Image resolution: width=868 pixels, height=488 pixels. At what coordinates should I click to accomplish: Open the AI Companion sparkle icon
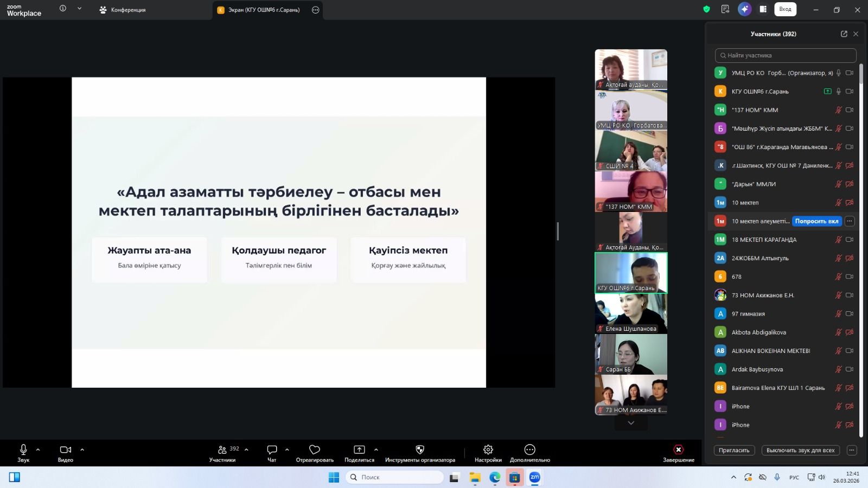pos(744,9)
